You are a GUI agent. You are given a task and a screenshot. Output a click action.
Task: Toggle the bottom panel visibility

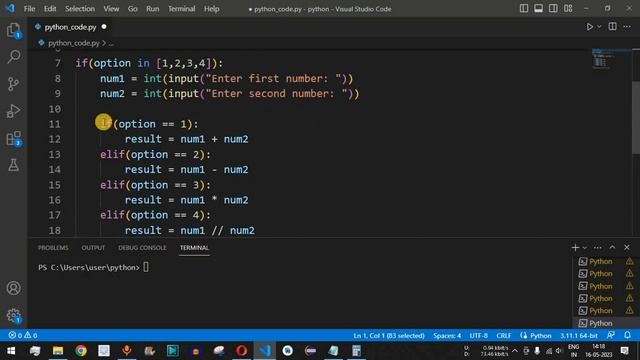coord(538,9)
